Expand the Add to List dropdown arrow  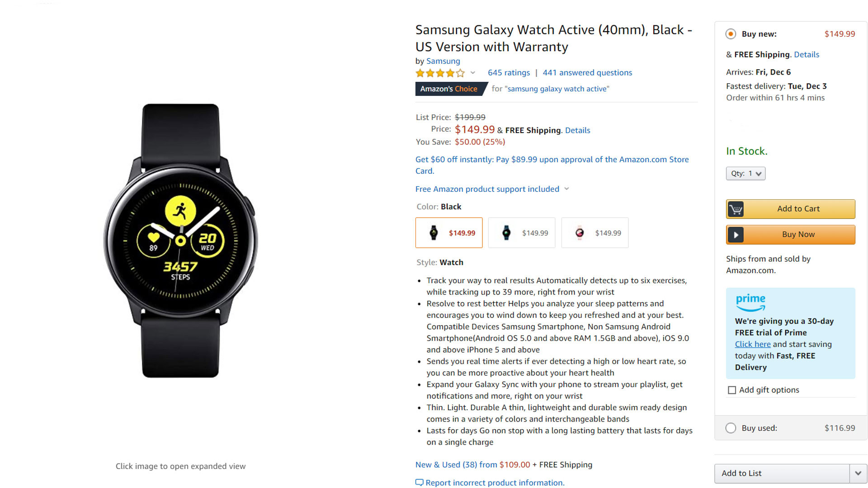pos(858,474)
